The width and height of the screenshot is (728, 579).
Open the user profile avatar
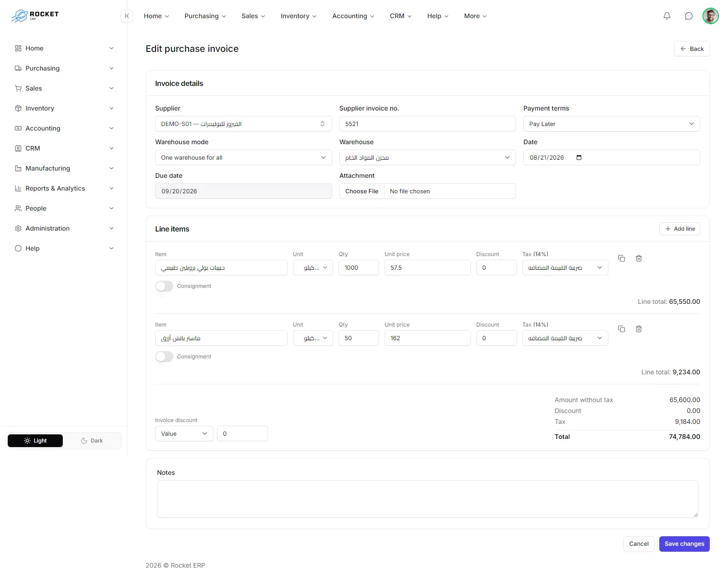pos(711,16)
